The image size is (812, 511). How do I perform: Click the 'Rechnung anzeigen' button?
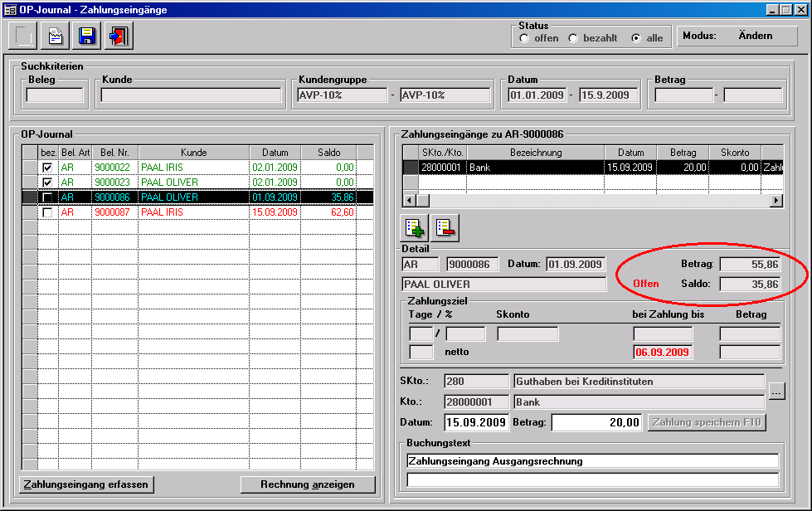point(308,484)
